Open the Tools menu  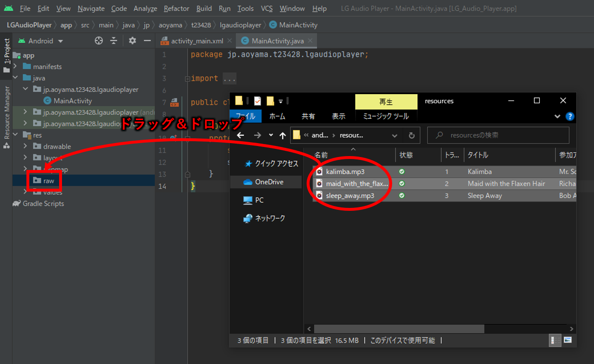tap(246, 8)
